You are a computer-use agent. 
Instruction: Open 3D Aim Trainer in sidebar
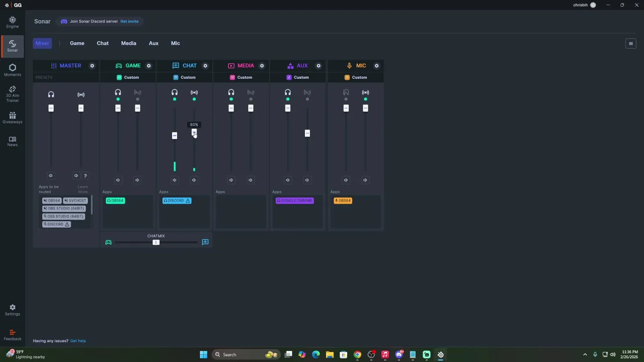coord(12,94)
